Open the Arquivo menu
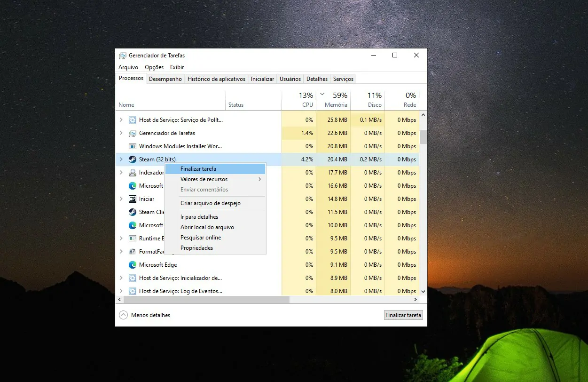 click(x=128, y=67)
